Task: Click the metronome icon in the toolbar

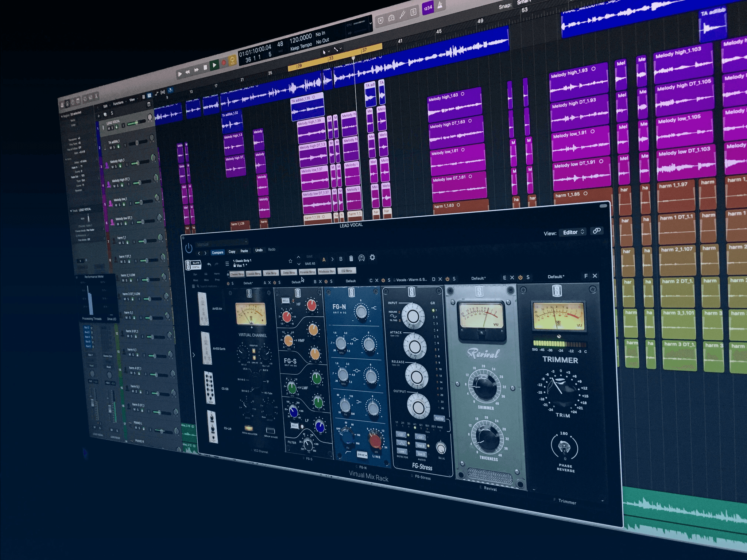Action: tap(440, 5)
